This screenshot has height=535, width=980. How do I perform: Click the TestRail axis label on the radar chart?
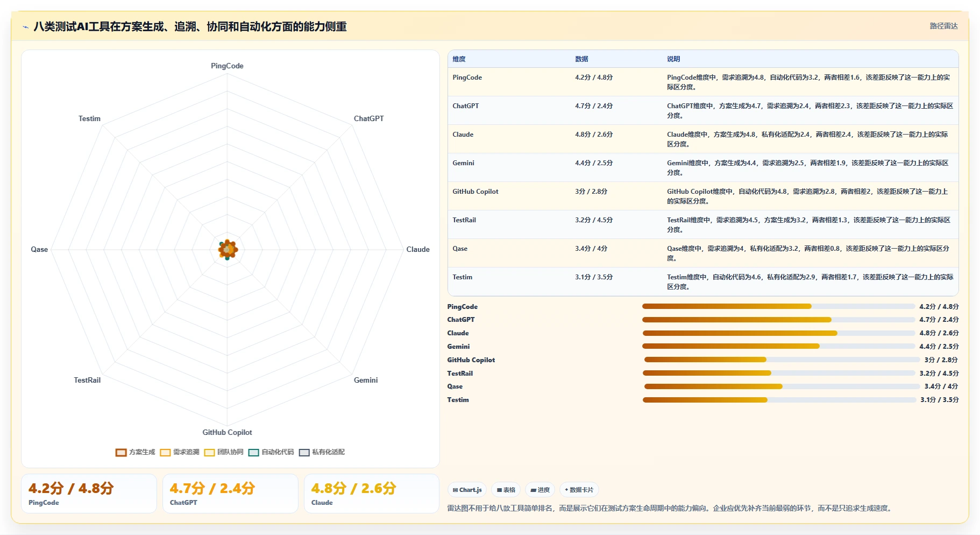[x=87, y=380]
